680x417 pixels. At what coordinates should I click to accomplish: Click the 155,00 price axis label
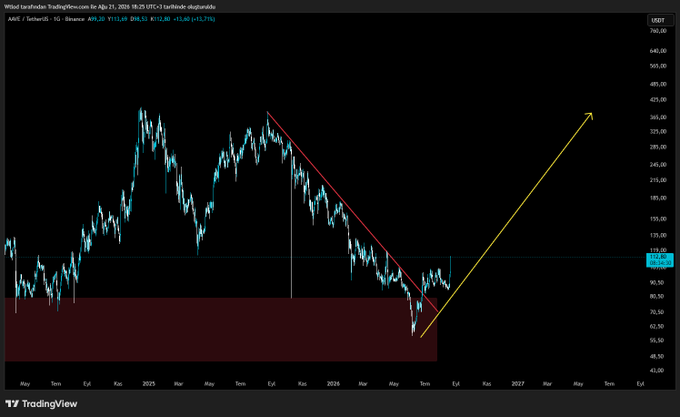(658, 219)
